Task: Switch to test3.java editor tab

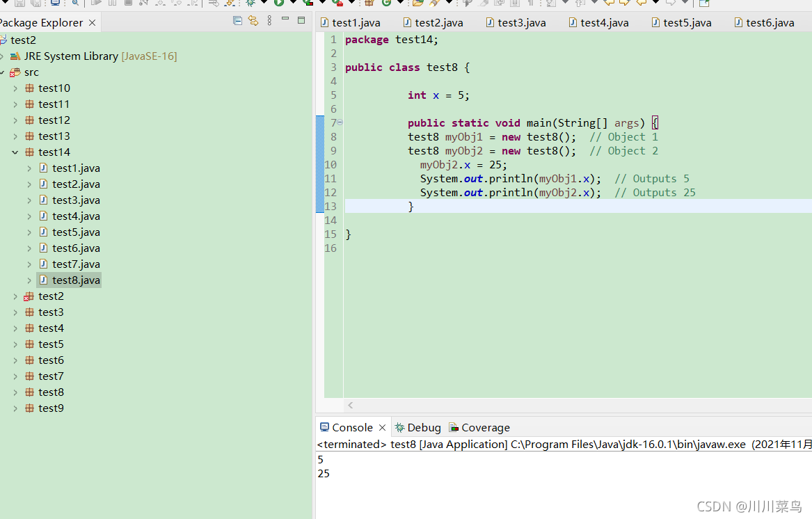Action: (516, 23)
